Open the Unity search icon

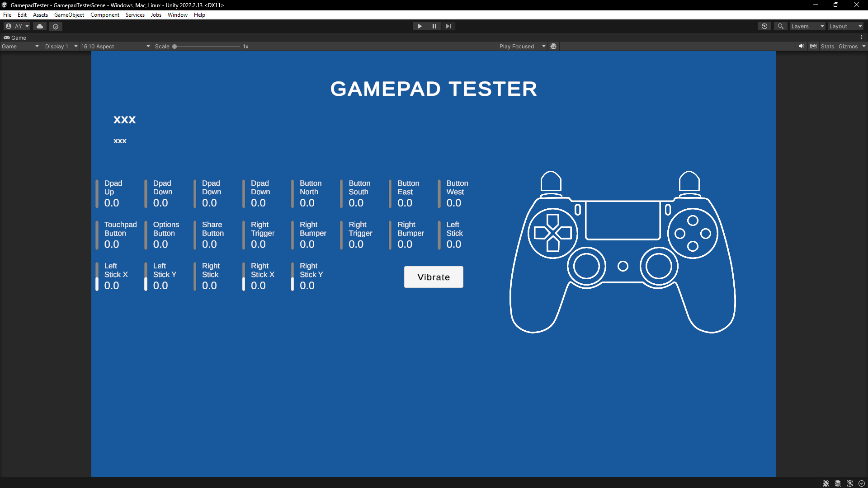pos(780,26)
